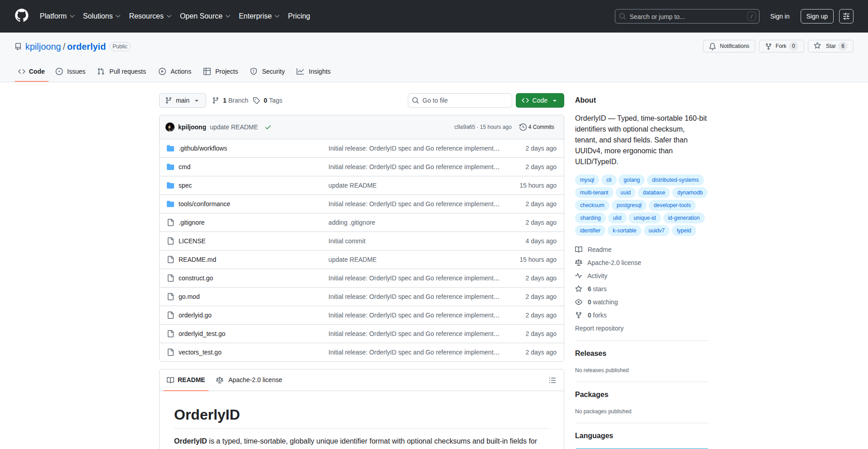This screenshot has height=449, width=868.
Task: Select the Code tab
Action: tap(32, 71)
